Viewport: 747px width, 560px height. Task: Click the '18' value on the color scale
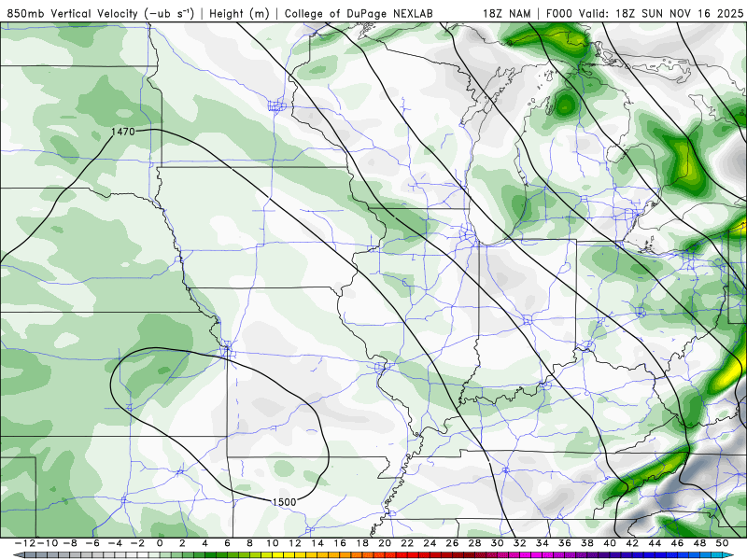pos(362,543)
